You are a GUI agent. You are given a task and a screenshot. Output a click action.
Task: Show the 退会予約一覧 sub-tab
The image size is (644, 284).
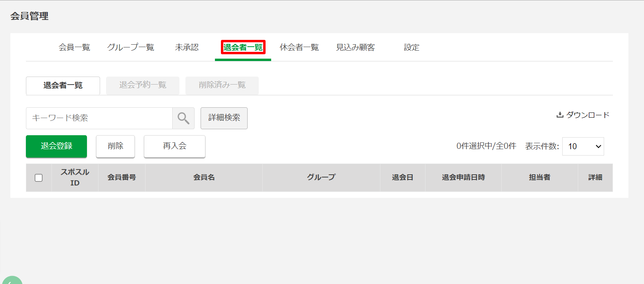[x=143, y=85]
